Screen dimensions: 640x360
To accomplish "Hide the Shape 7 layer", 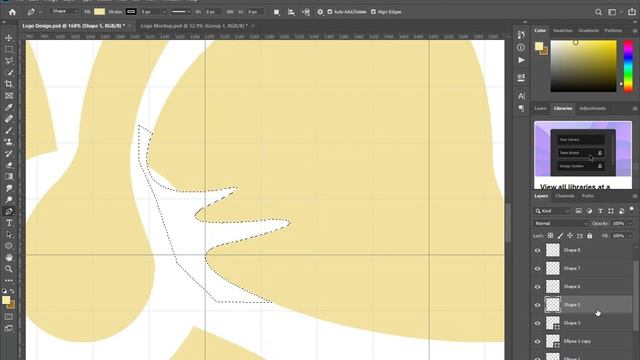I will 538,269.
